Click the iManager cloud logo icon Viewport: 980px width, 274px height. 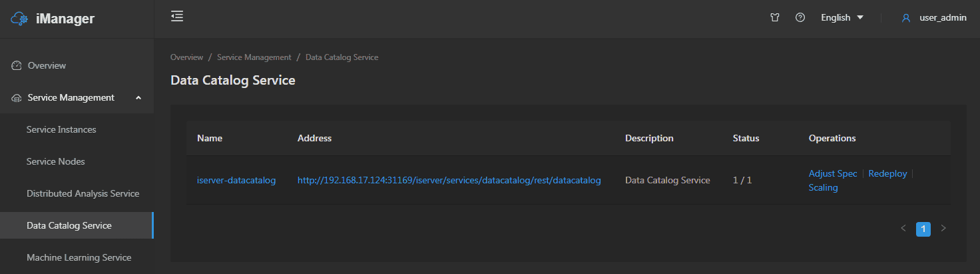[x=20, y=19]
